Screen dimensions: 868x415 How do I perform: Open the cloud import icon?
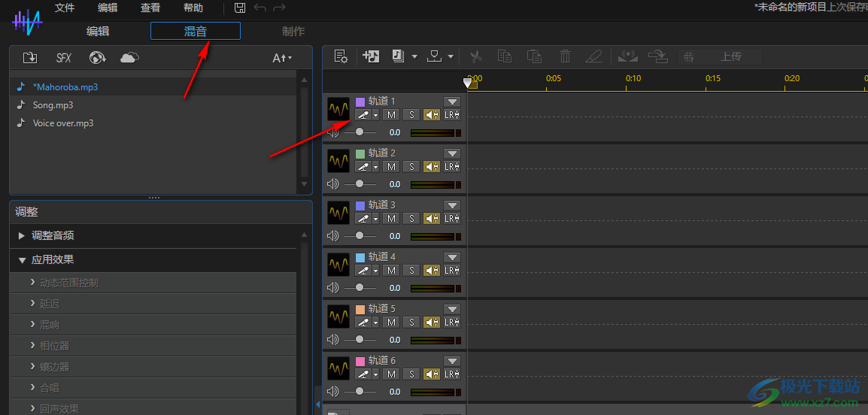tap(129, 58)
